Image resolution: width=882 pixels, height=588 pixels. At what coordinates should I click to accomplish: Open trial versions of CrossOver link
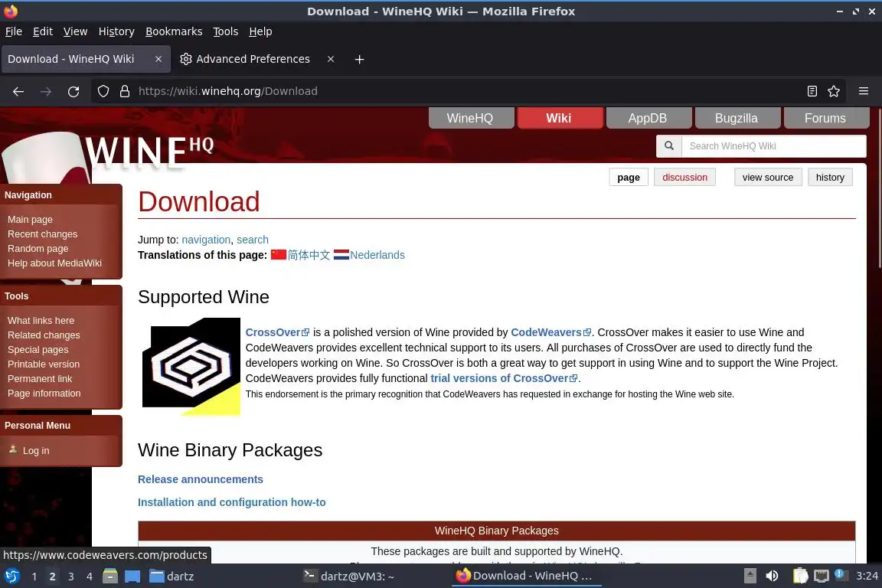coord(504,379)
